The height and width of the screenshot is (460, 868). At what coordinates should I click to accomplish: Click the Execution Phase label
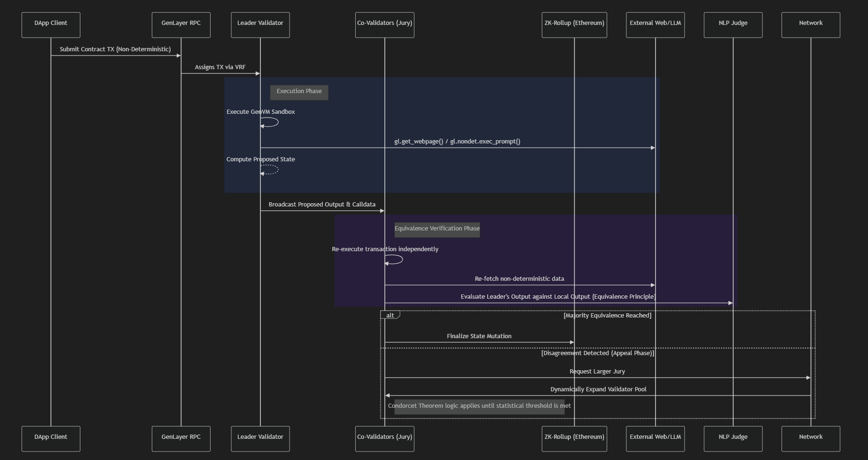pos(299,91)
